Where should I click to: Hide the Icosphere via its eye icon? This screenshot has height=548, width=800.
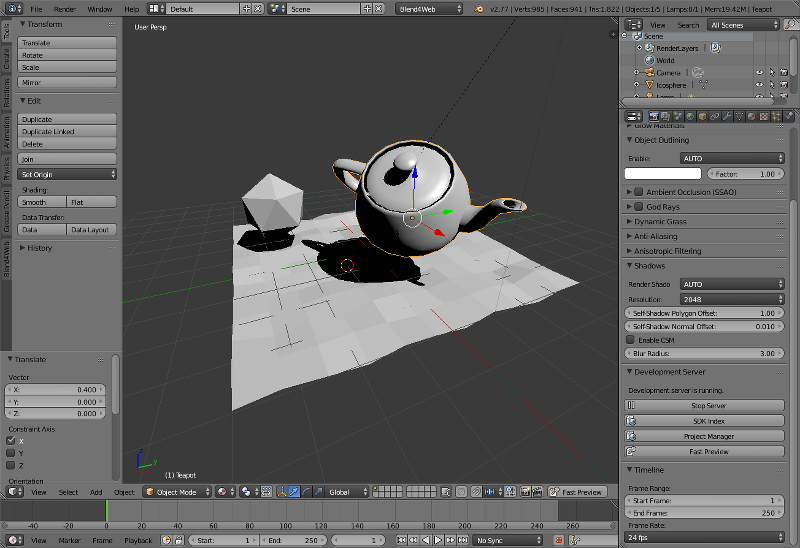pyautogui.click(x=760, y=85)
